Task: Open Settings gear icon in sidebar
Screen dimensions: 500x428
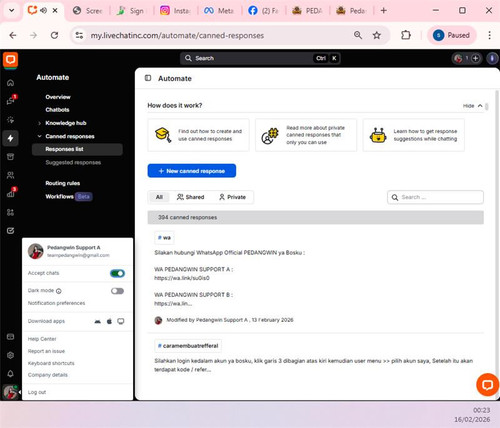Action: click(x=10, y=355)
